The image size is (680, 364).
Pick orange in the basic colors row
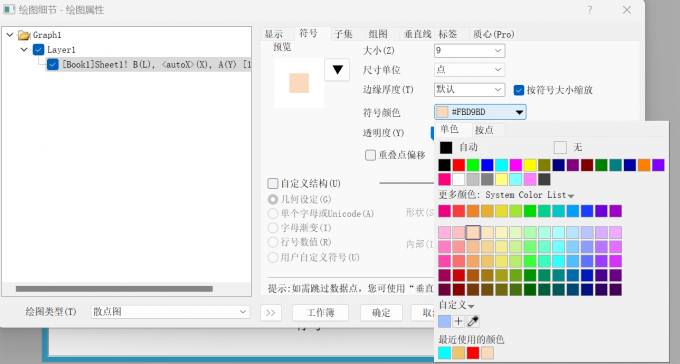click(x=644, y=165)
